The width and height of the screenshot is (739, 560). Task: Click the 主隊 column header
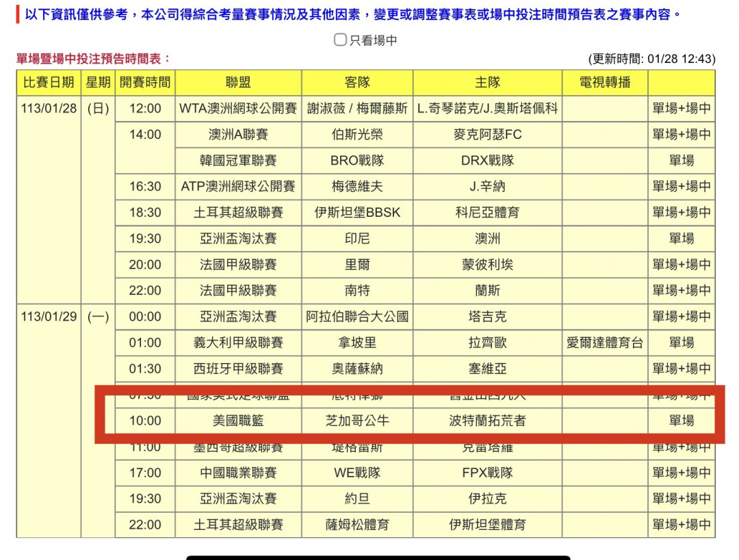(487, 83)
